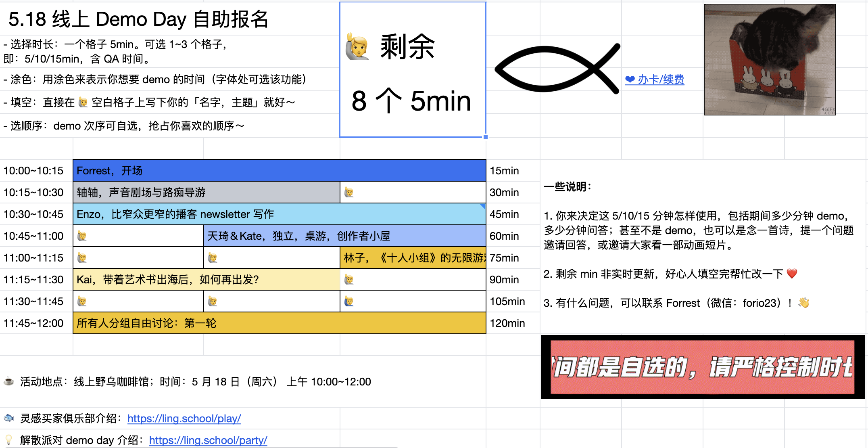
Task: Open the ling.school/party link
Action: click(208, 440)
